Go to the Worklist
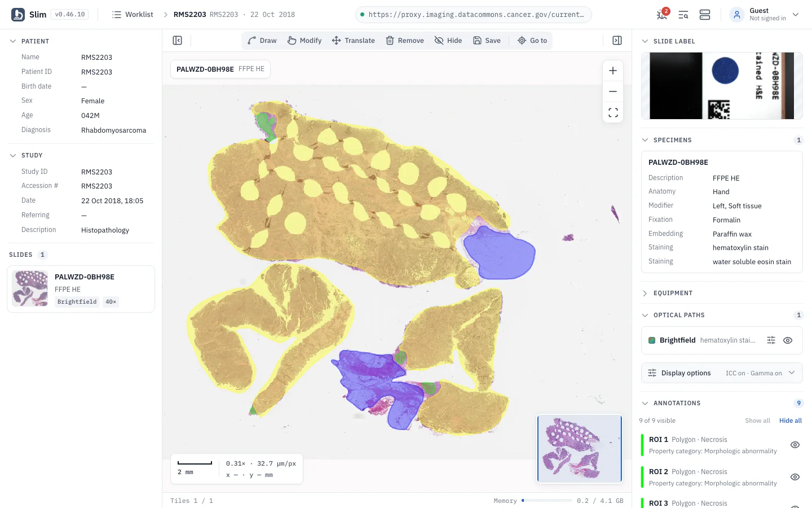 pyautogui.click(x=133, y=15)
